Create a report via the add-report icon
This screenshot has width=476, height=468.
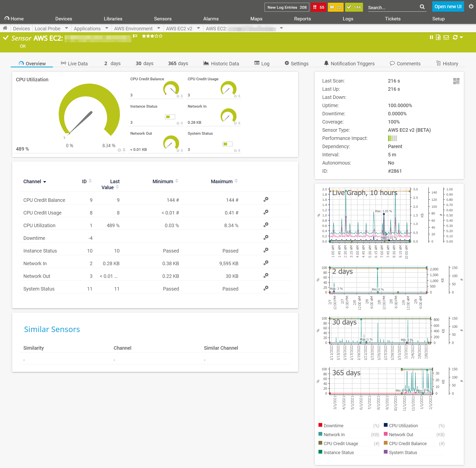(x=438, y=37)
